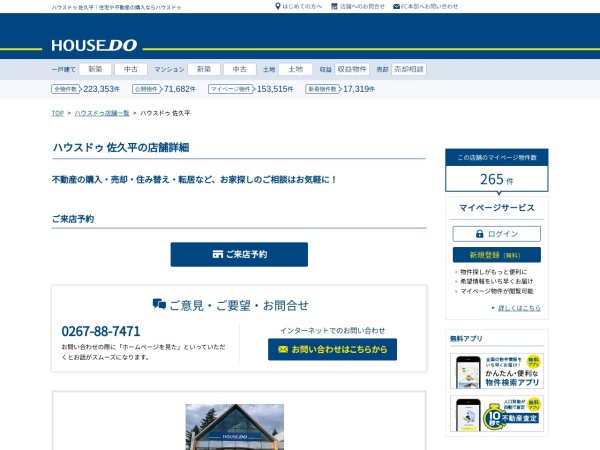Click 新規登録(無料) button
Screen dimensions: 600x450
497,255
